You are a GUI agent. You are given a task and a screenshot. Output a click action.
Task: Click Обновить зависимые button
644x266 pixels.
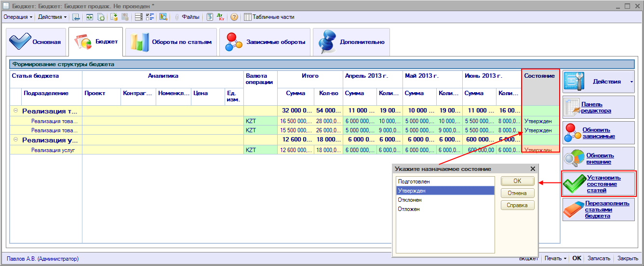click(599, 133)
